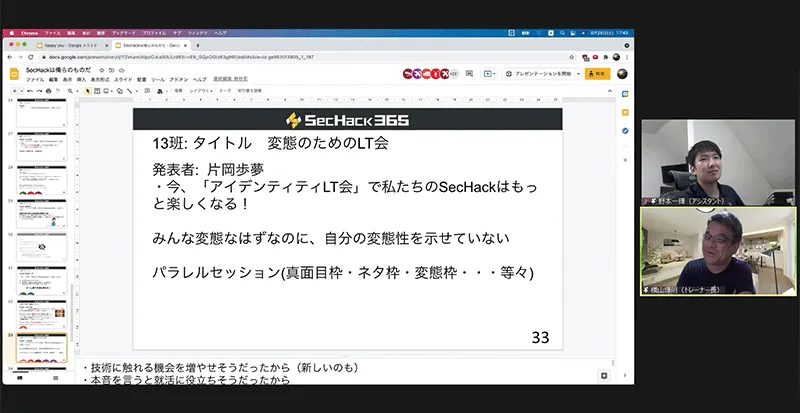
Task: Click the +22 collaborators badge
Action: click(454, 74)
